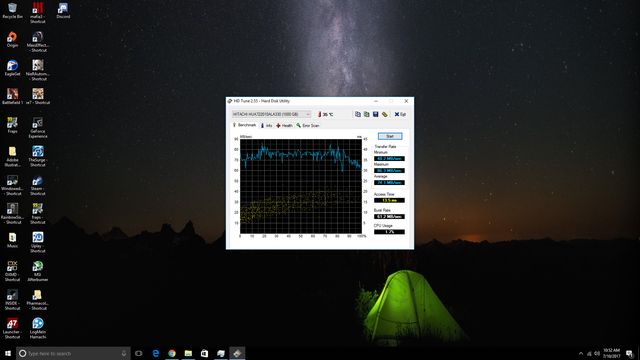Screen dimensions: 640x360
Task: Select the Music folder desktop icon
Action: pos(12,240)
